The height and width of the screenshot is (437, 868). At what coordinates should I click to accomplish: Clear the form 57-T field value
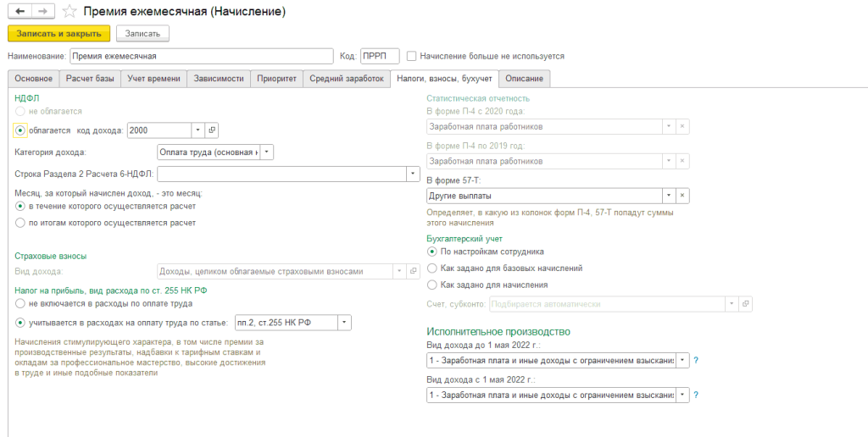(683, 196)
